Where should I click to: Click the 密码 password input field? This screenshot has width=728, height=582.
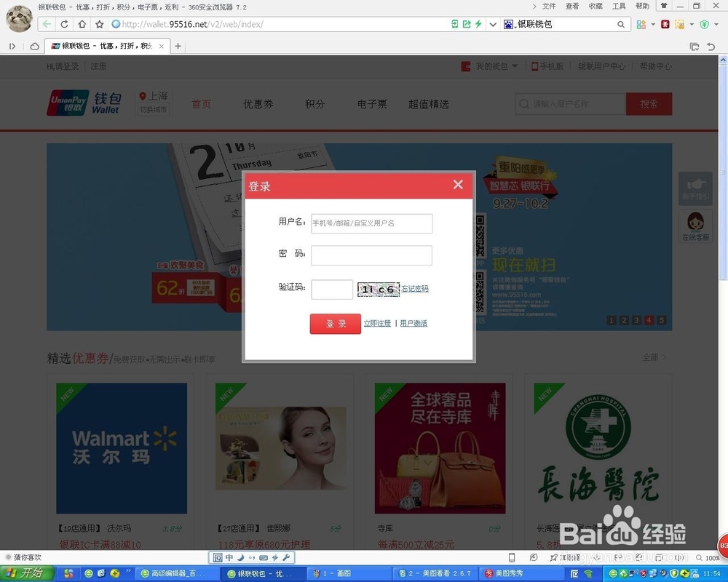click(371, 255)
